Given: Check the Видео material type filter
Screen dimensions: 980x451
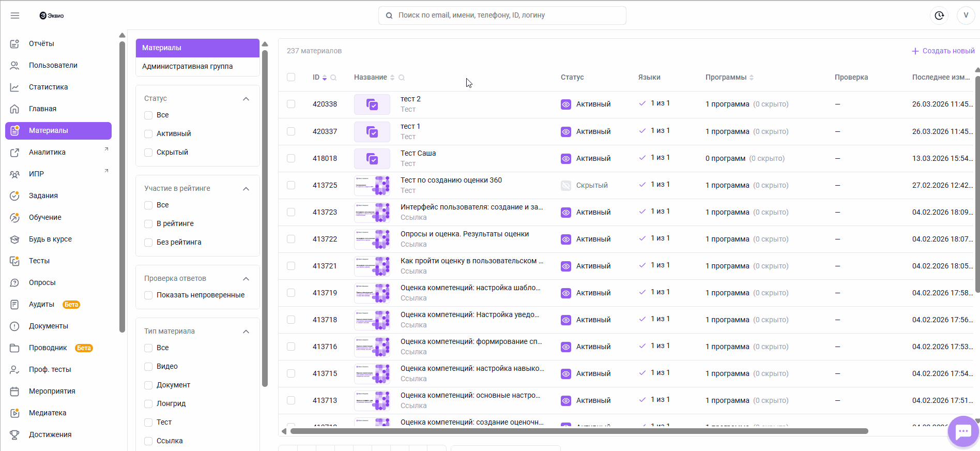Looking at the screenshot, I should [148, 367].
